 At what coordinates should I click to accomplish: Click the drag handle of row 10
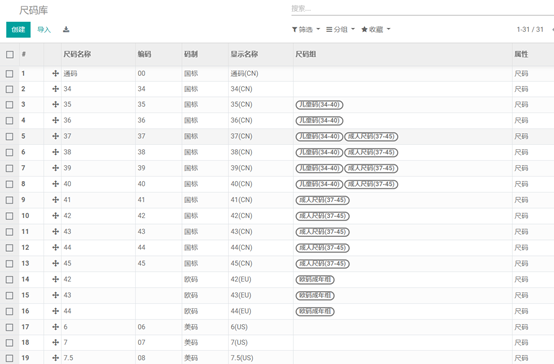pos(55,216)
